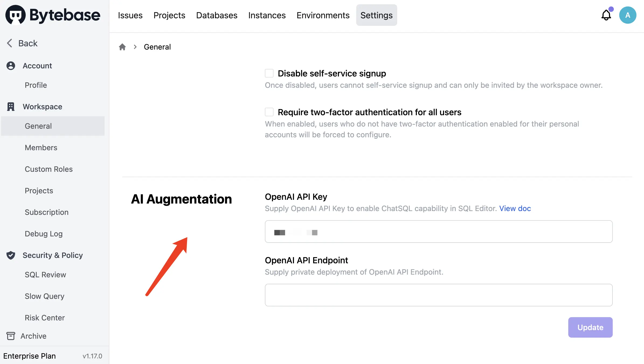
Task: Click the breadcrumb chevron separator
Action: pos(135,47)
